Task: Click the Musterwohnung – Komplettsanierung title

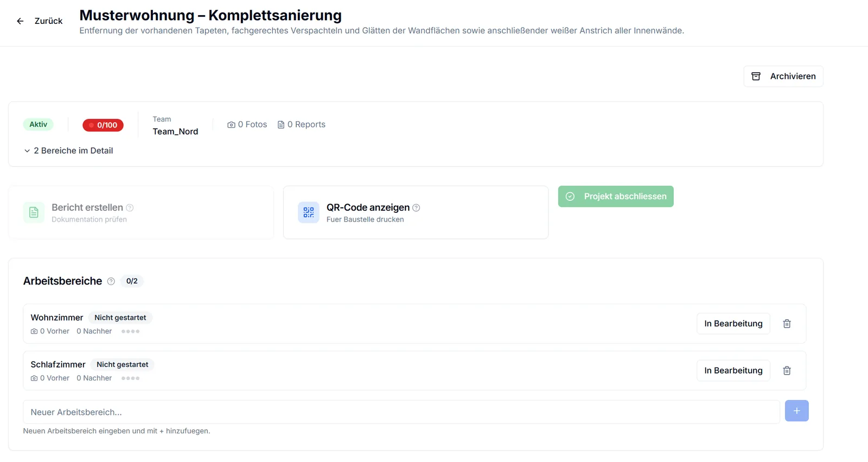Action: (210, 15)
